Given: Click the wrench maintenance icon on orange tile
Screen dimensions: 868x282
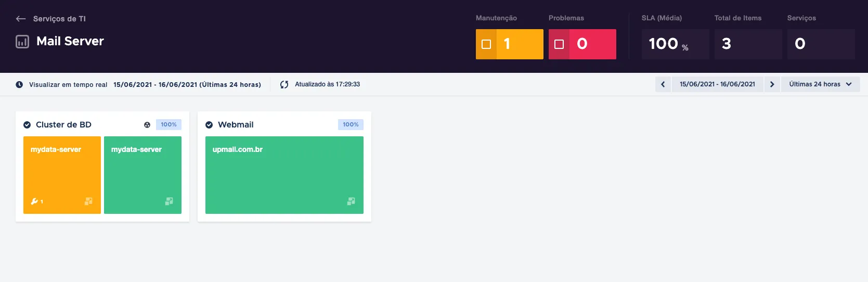Looking at the screenshot, I should pos(34,201).
